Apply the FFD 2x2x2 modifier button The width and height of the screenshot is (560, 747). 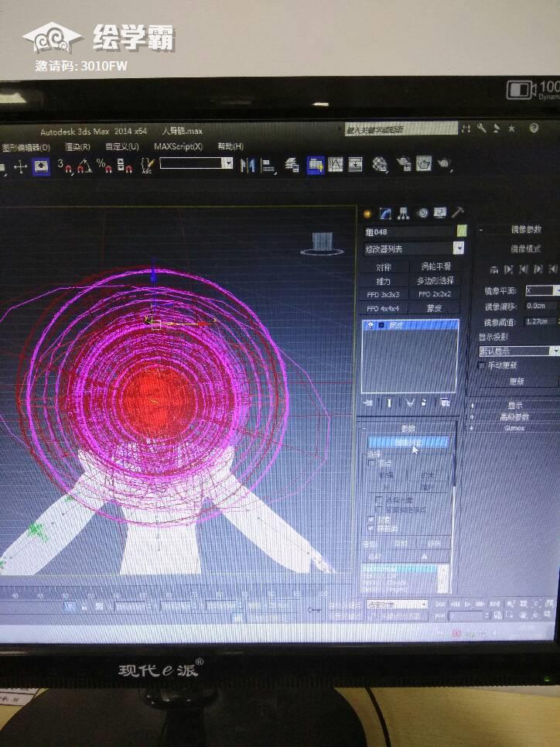tap(435, 294)
